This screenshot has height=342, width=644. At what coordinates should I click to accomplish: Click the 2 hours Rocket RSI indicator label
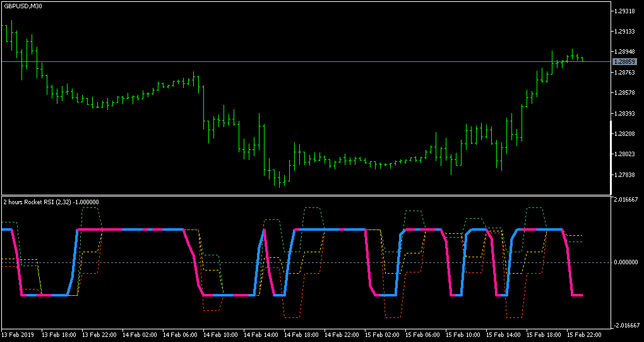click(51, 202)
